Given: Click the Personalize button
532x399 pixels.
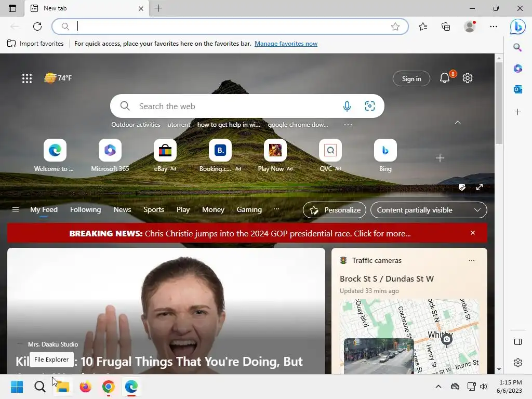Looking at the screenshot, I should pyautogui.click(x=335, y=210).
